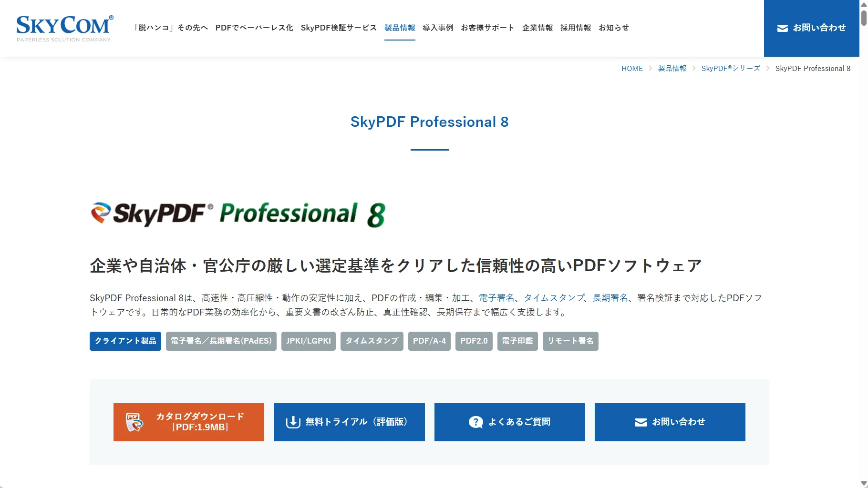
Task: Click the top-right お問い合わせ header button
Action: point(812,28)
